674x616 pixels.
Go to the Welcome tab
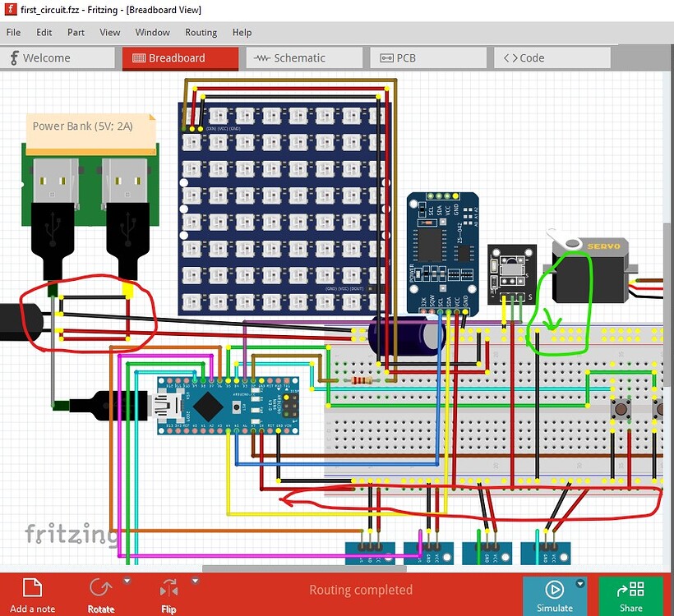coord(58,58)
